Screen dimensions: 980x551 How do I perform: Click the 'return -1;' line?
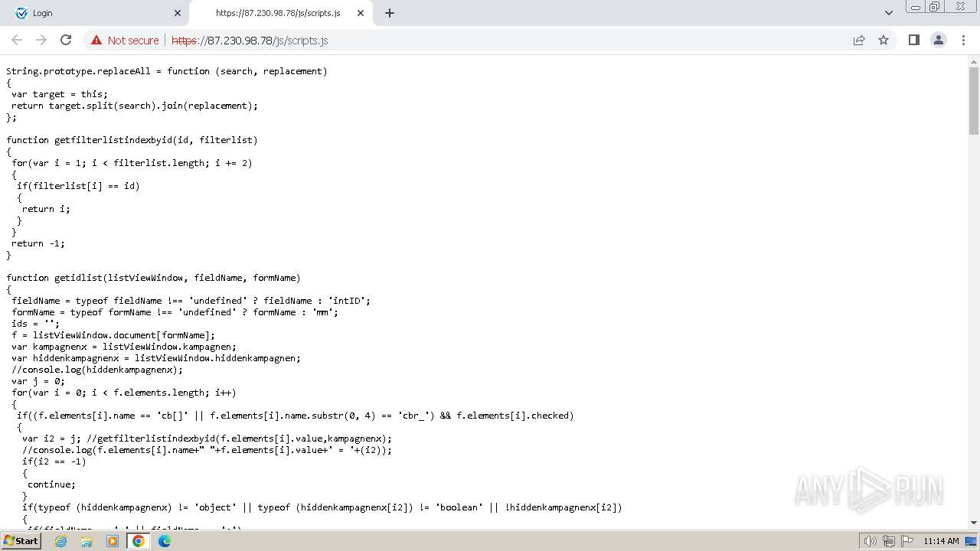(x=38, y=243)
